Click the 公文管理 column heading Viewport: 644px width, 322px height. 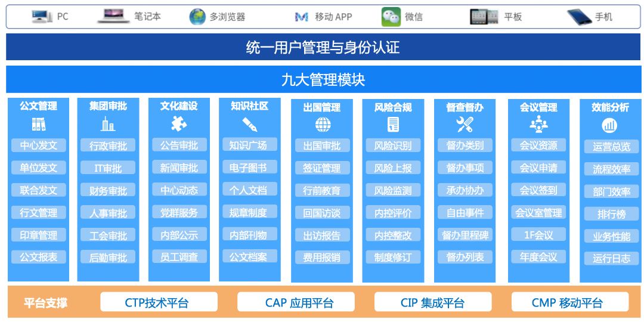tap(39, 106)
